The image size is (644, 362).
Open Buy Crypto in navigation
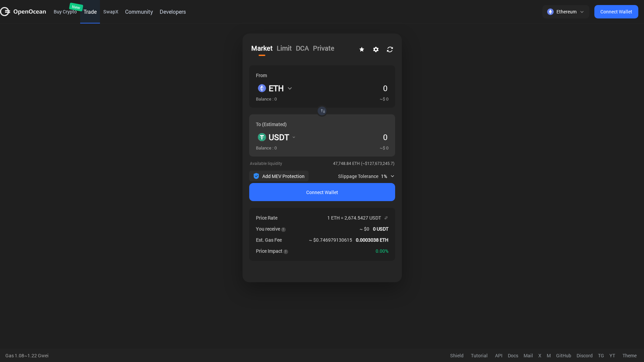[65, 12]
